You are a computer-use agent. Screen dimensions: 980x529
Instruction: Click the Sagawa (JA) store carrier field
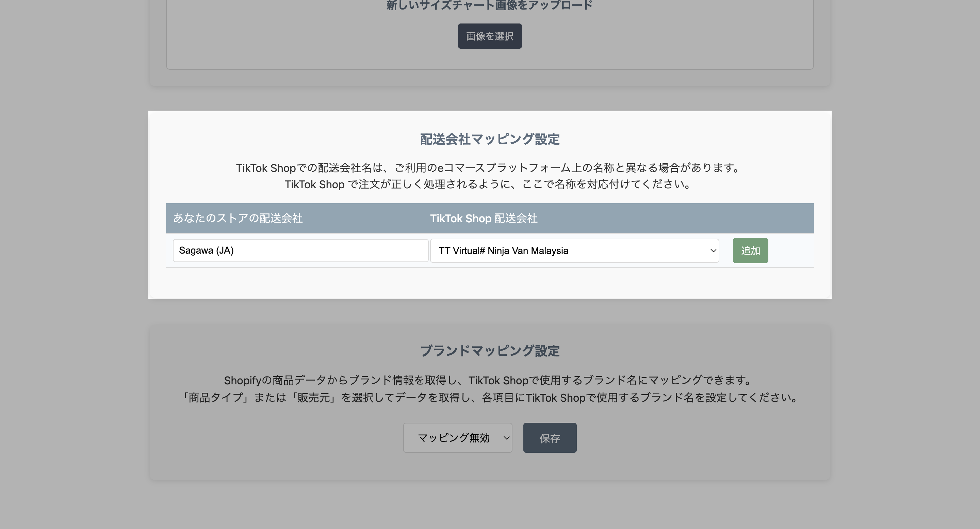pyautogui.click(x=300, y=251)
